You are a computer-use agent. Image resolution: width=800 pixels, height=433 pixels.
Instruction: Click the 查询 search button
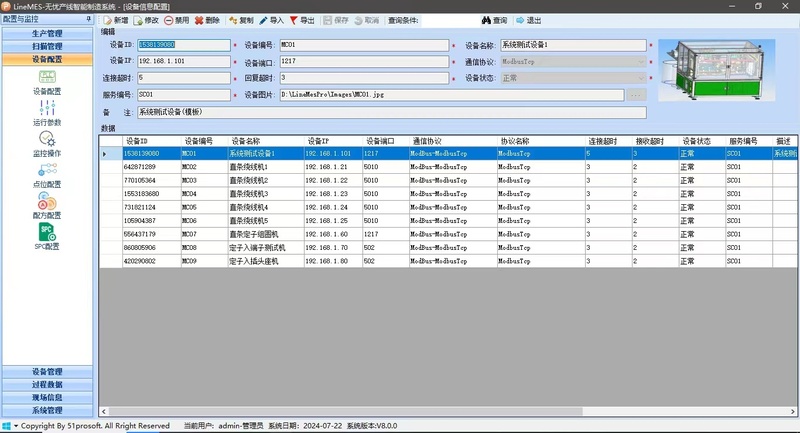tap(494, 20)
